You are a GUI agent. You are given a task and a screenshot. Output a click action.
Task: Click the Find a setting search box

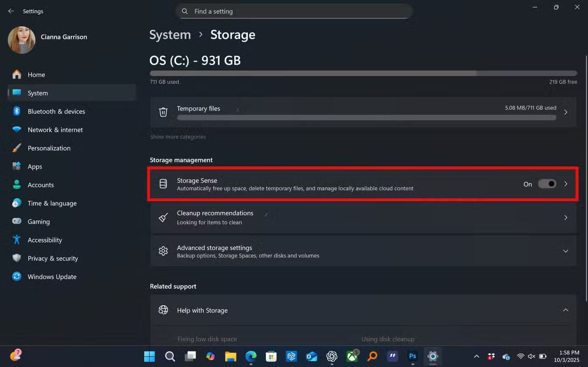tap(294, 11)
